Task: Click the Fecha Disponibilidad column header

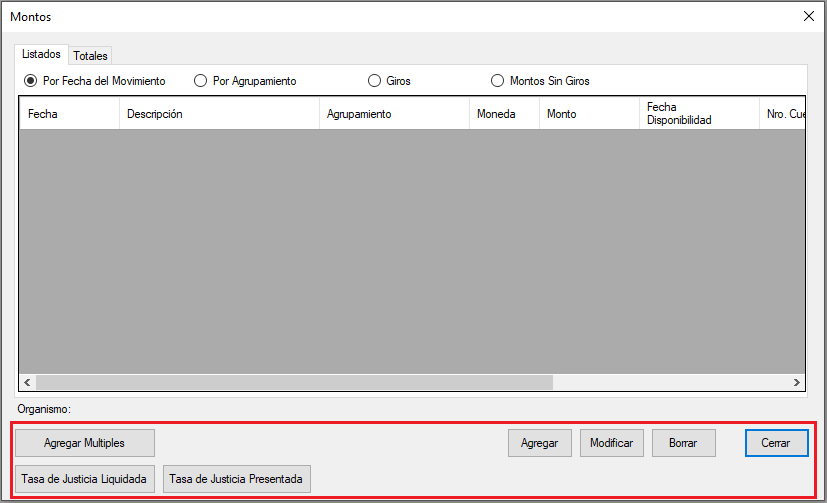Action: [x=697, y=114]
